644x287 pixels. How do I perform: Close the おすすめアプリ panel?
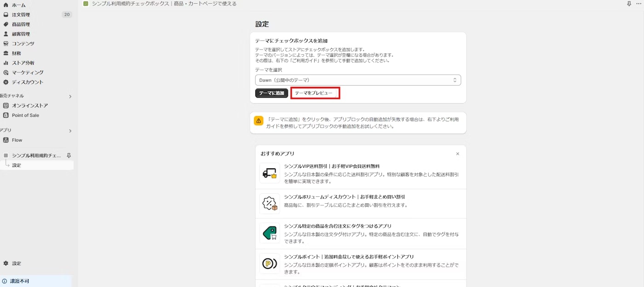pos(458,154)
